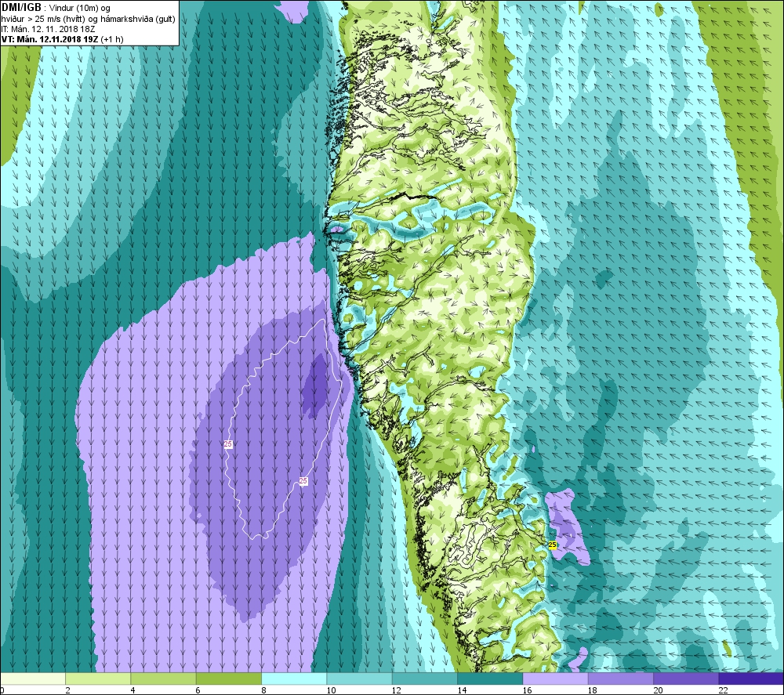Click the pale cream 0–2 legend swatch
The image size is (784, 695).
click(x=32, y=679)
